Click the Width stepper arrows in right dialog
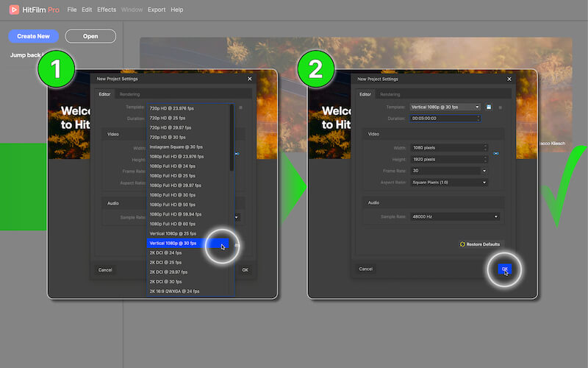The height and width of the screenshot is (368, 588). (x=485, y=148)
